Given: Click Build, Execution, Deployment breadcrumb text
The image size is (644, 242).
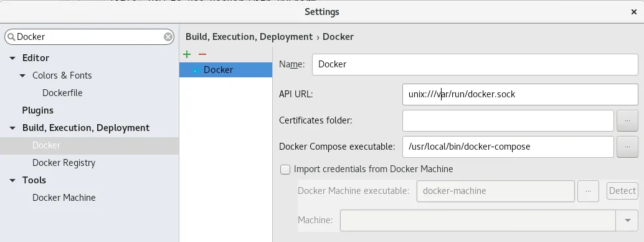Looking at the screenshot, I should [249, 37].
